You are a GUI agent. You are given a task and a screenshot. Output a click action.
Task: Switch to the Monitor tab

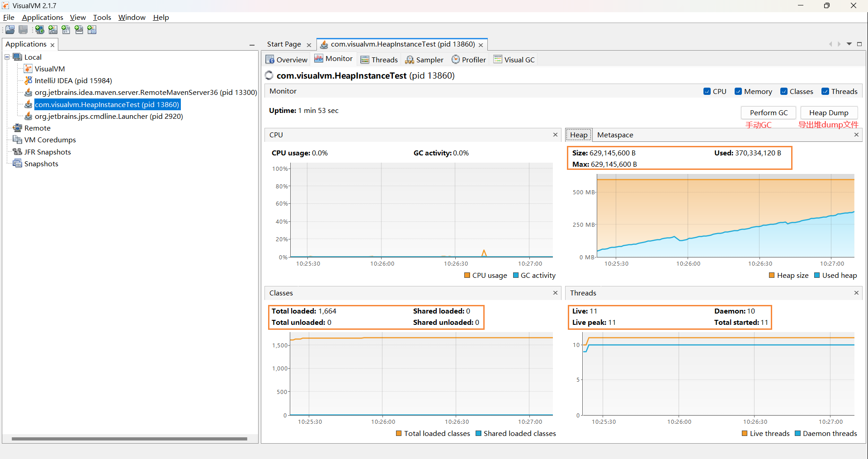click(334, 59)
